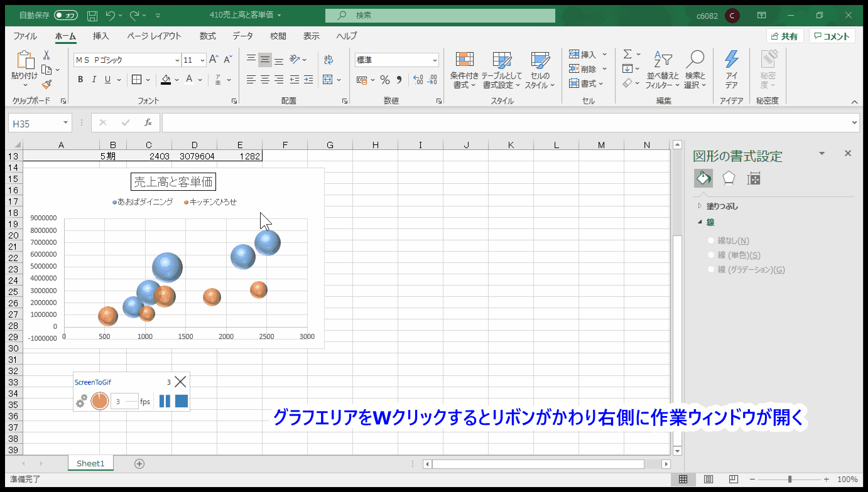
Task: Click the Bold formatting icon
Action: coord(80,80)
